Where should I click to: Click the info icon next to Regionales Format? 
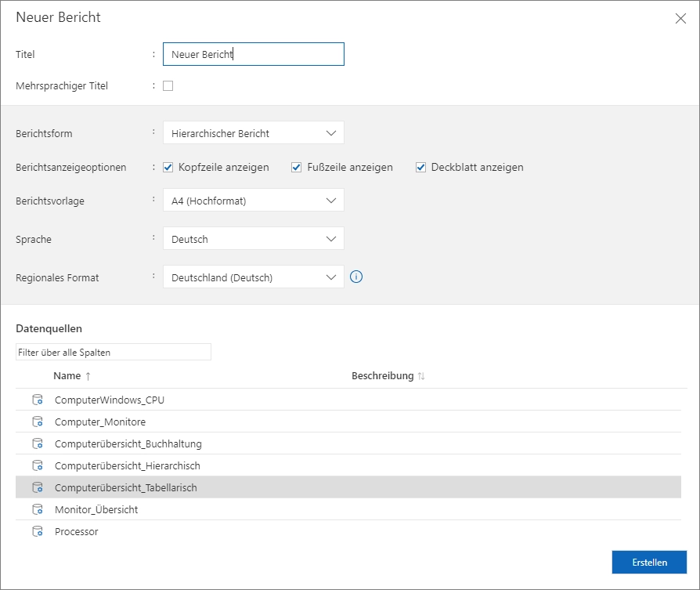[x=356, y=277]
